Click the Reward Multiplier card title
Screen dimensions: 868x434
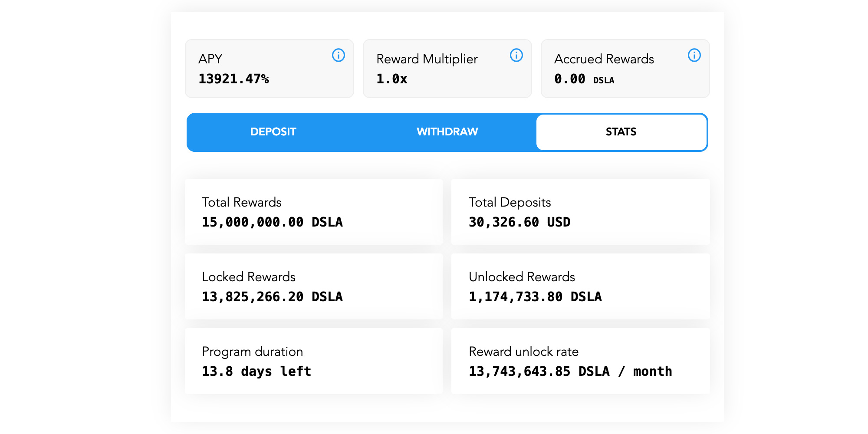pyautogui.click(x=427, y=59)
